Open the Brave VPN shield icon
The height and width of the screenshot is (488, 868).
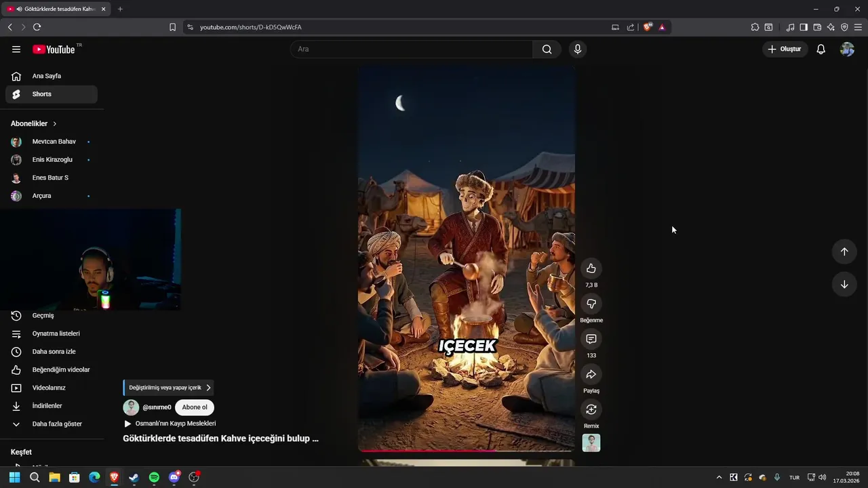(844, 27)
